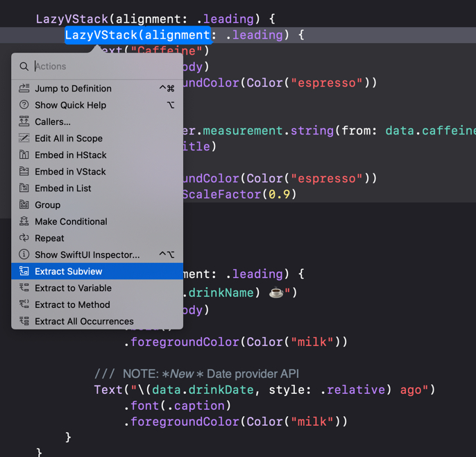Choose Extract to Method action
The width and height of the screenshot is (476, 457).
(x=97, y=304)
